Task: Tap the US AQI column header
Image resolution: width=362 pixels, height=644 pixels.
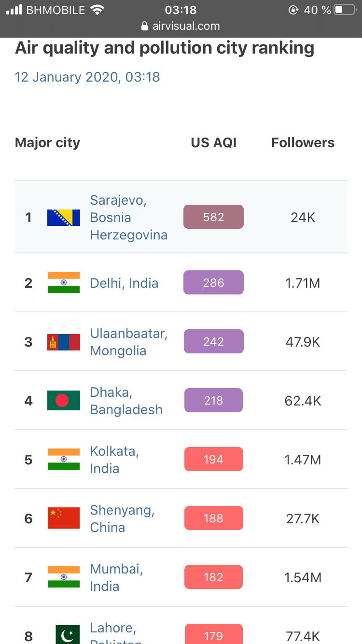Action: (214, 142)
